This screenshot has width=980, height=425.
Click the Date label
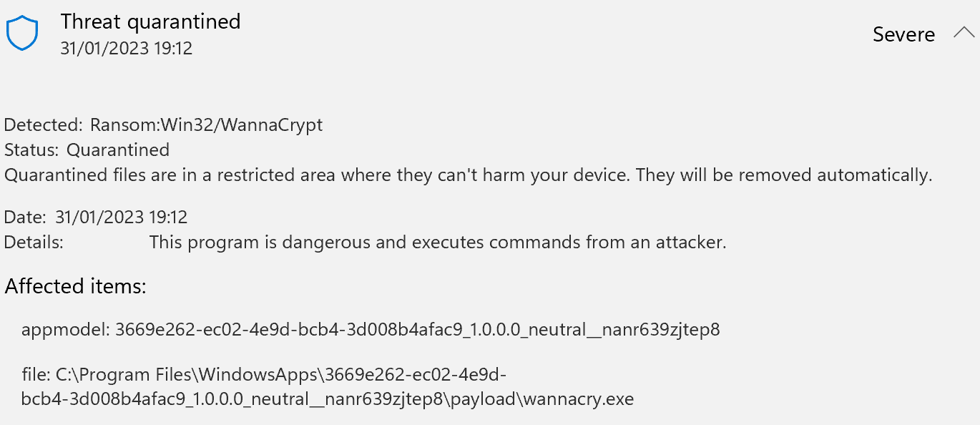(x=25, y=217)
